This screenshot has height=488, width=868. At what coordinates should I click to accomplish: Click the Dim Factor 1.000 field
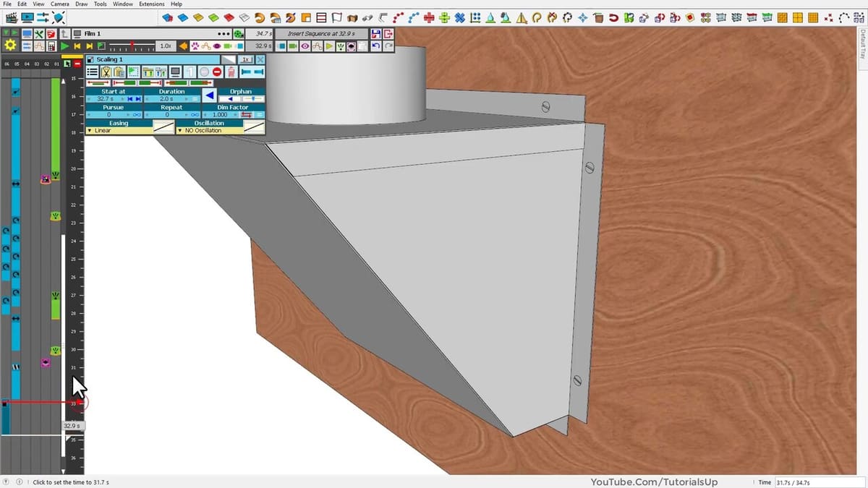click(x=221, y=115)
